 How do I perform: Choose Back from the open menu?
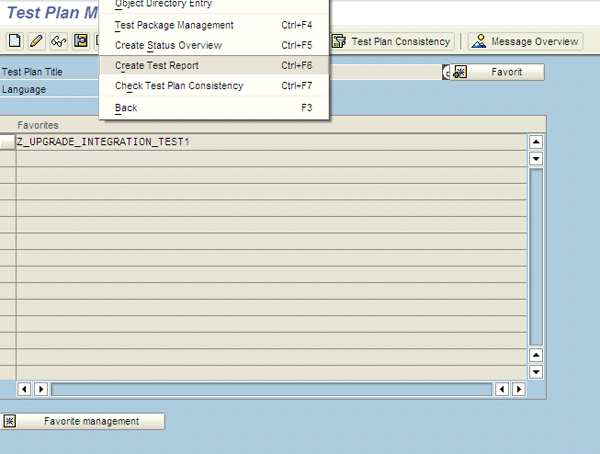coord(126,107)
